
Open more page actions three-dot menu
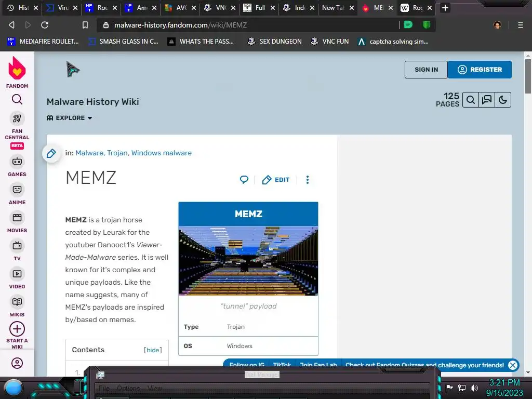tap(308, 180)
